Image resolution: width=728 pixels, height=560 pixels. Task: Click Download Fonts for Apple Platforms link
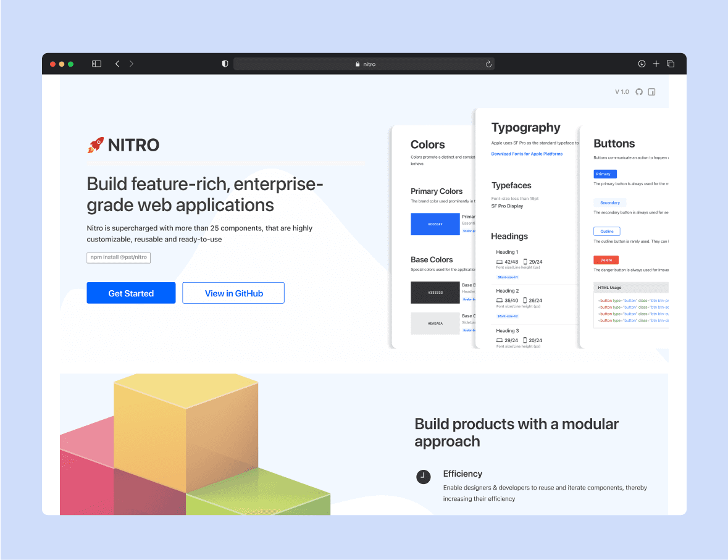click(527, 154)
